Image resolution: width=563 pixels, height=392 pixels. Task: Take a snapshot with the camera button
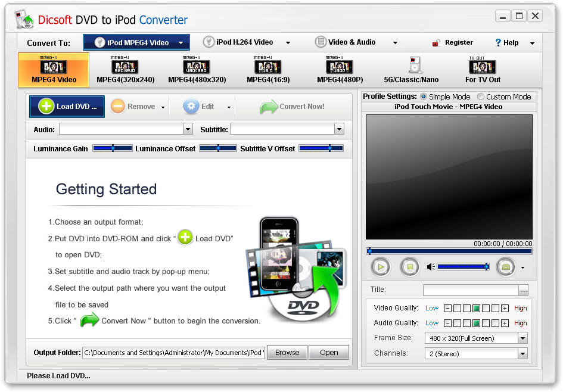pos(506,267)
